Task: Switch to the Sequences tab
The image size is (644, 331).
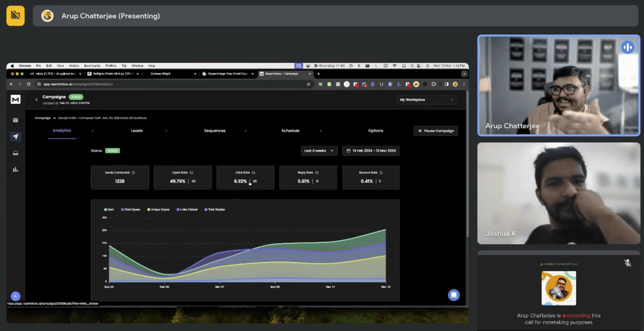Action: point(215,131)
